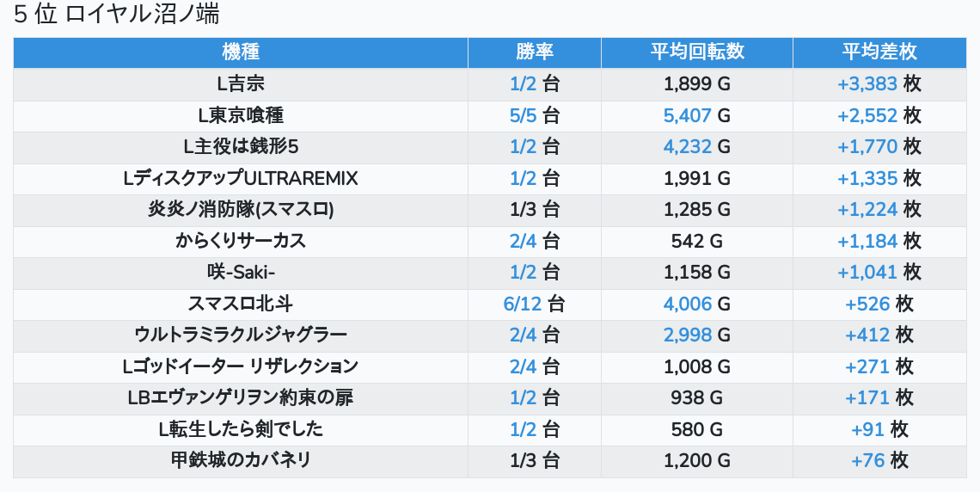Click the +76 link for 甲鉄城のカバネリ
This screenshot has height=492, width=980.
pyautogui.click(x=867, y=460)
